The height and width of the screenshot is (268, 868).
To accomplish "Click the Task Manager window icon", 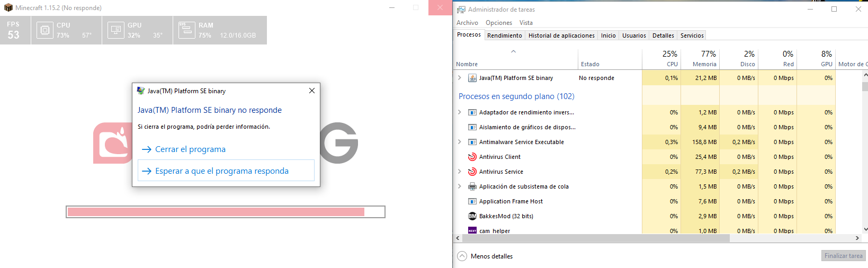I will 461,10.
